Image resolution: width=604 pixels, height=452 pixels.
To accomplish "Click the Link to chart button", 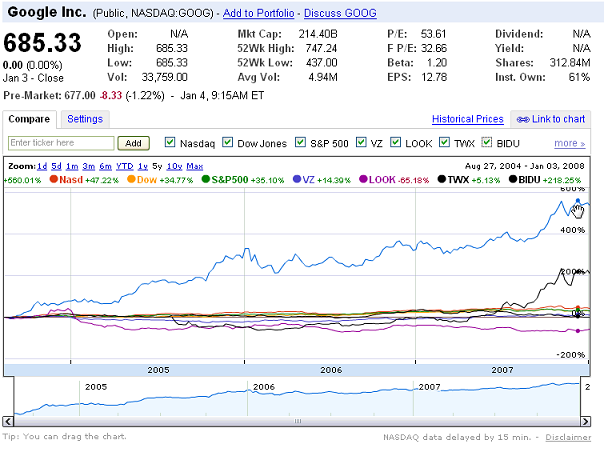I will coord(550,119).
